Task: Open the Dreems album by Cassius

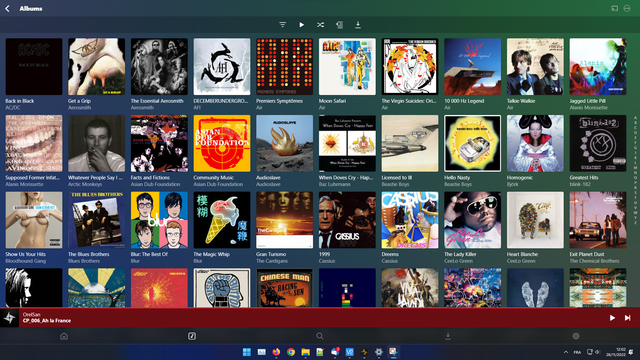Action: point(410,220)
